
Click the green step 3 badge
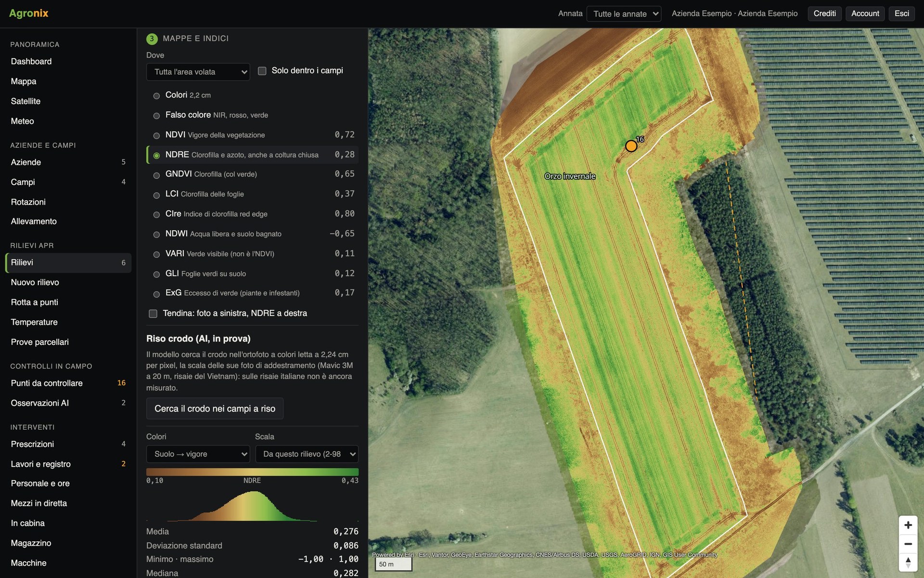[x=152, y=39]
